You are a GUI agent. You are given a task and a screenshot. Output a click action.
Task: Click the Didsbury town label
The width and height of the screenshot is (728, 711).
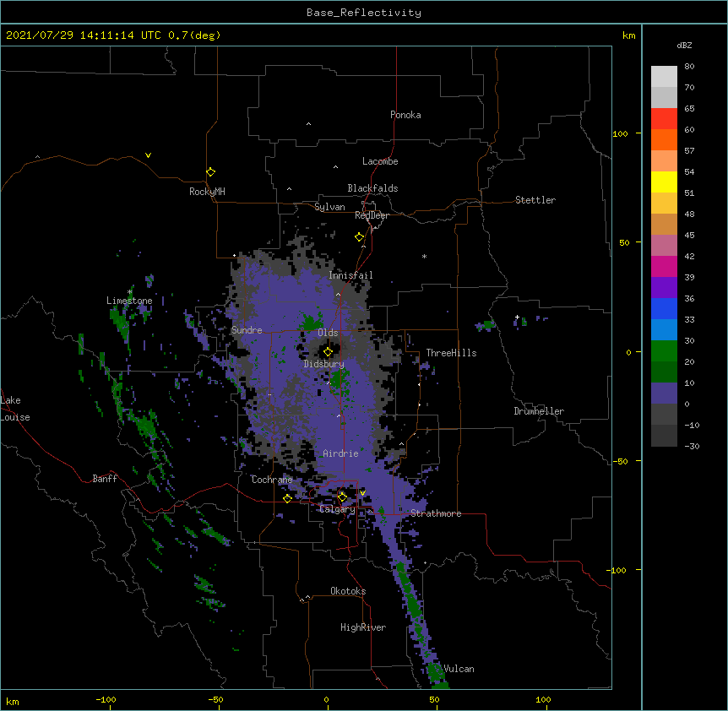pyautogui.click(x=324, y=364)
